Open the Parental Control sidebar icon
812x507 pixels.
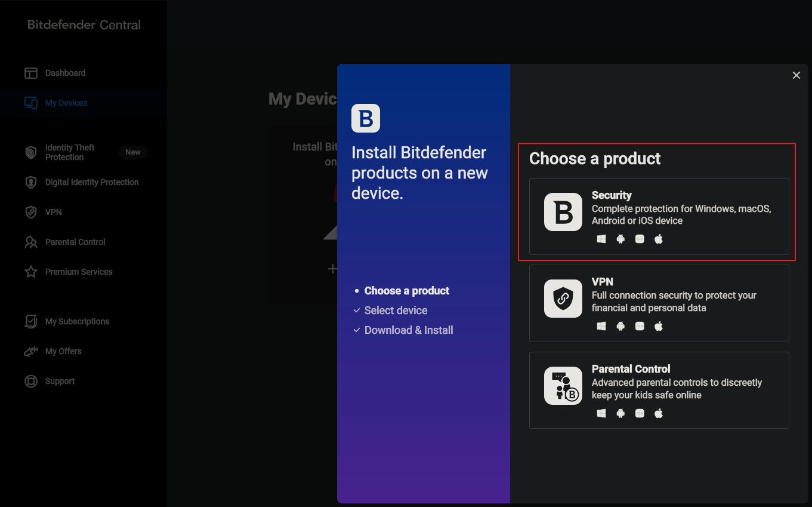tap(31, 242)
